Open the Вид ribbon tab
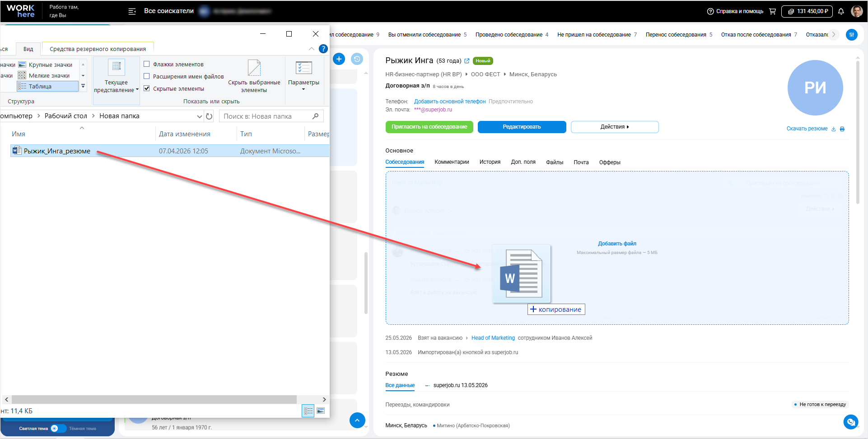The height and width of the screenshot is (439, 868). point(28,49)
